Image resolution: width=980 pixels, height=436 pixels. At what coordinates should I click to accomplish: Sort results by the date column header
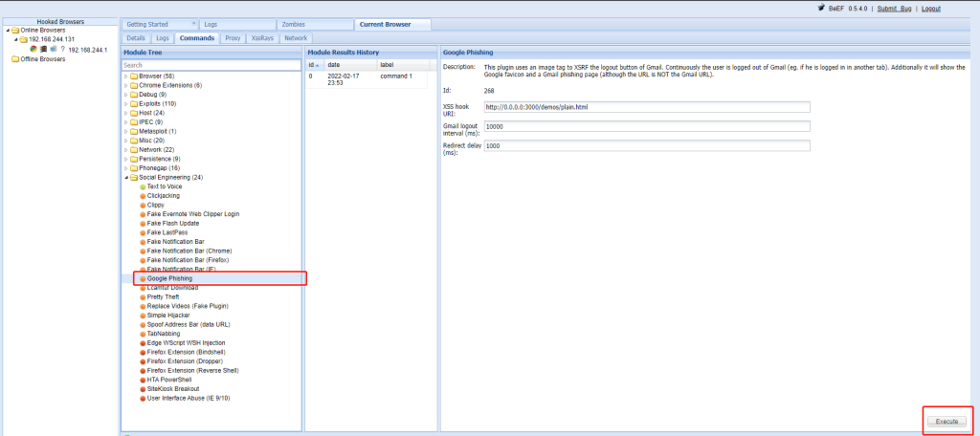click(351, 65)
